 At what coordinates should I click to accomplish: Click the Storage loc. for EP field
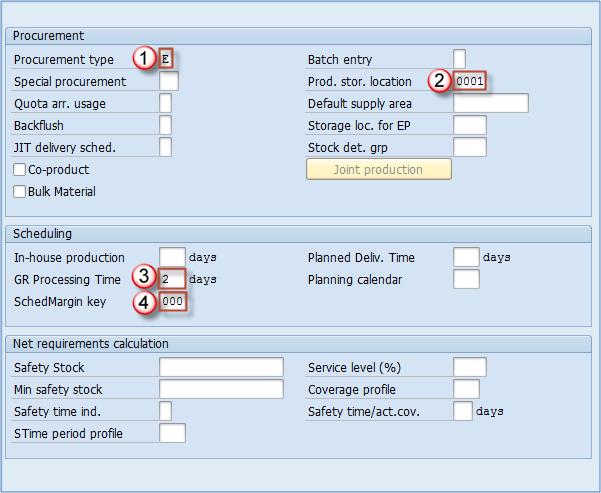[x=469, y=125]
